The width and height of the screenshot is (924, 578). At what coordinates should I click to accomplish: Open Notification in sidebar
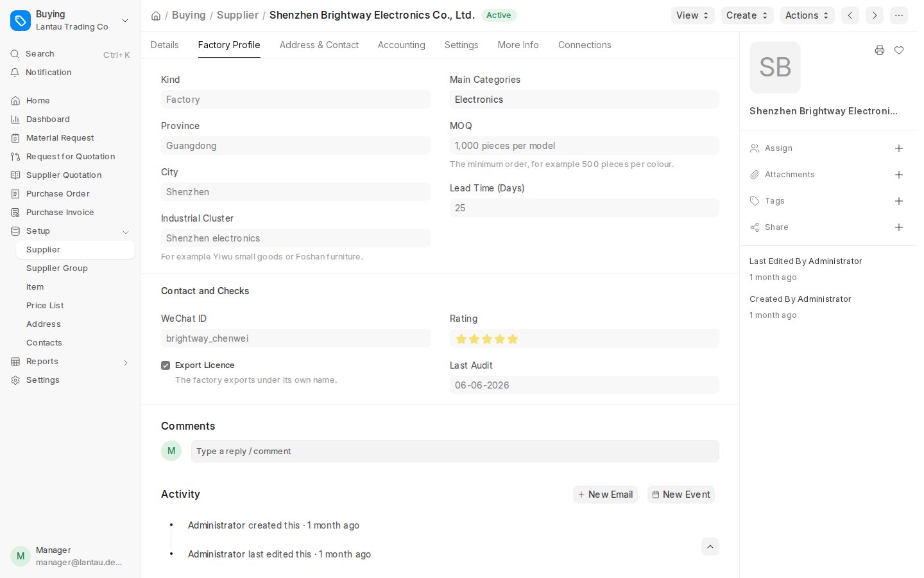pyautogui.click(x=70, y=73)
